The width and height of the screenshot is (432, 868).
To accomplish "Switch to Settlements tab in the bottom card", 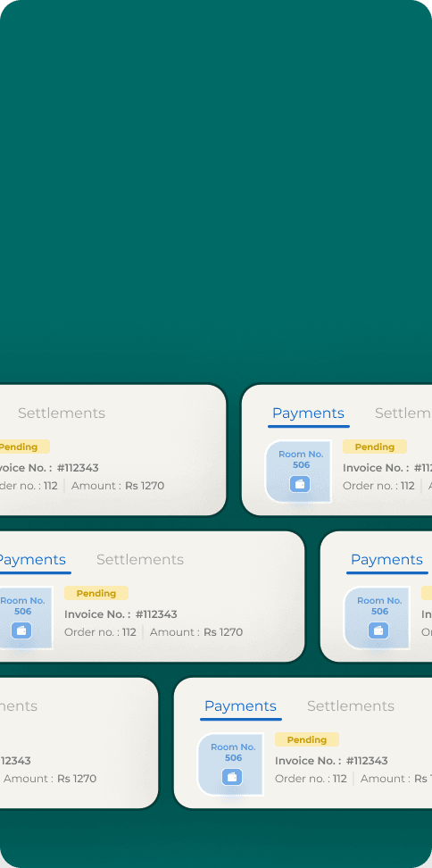I will (351, 705).
